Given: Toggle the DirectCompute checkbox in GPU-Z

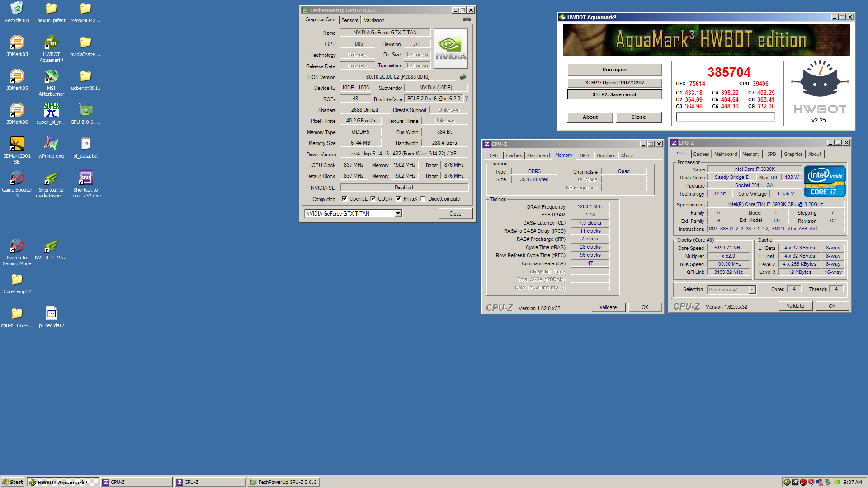Looking at the screenshot, I should pos(423,198).
